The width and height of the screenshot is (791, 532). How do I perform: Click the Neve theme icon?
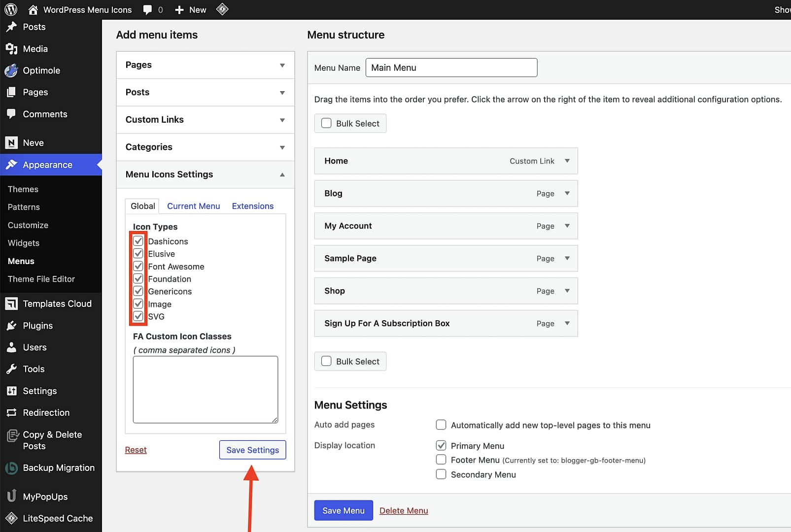point(11,143)
